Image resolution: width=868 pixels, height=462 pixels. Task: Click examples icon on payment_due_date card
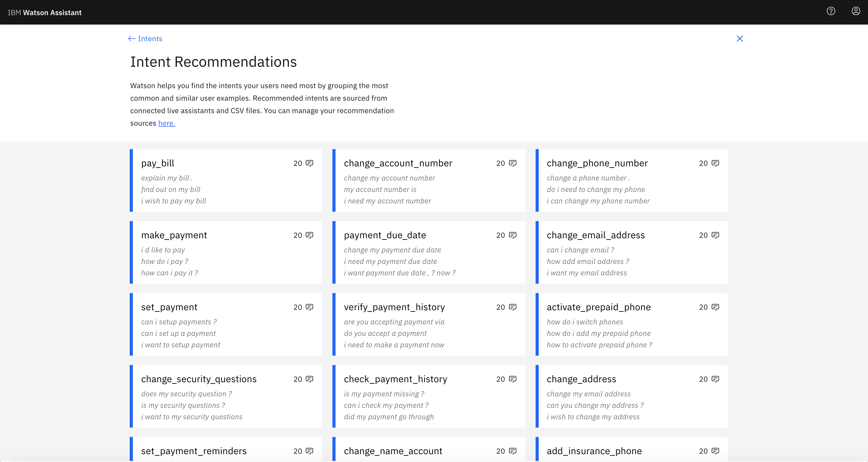[512, 235]
